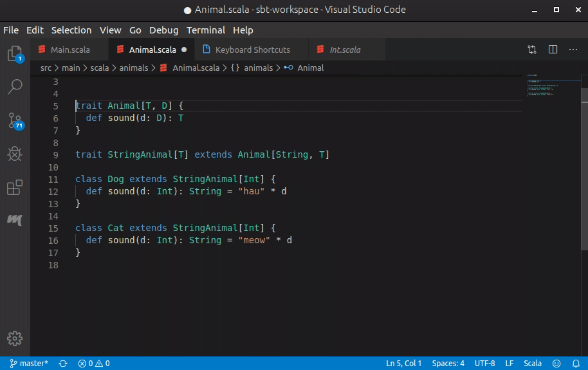Split the editor to the right
The image size is (588, 370).
pos(553,50)
